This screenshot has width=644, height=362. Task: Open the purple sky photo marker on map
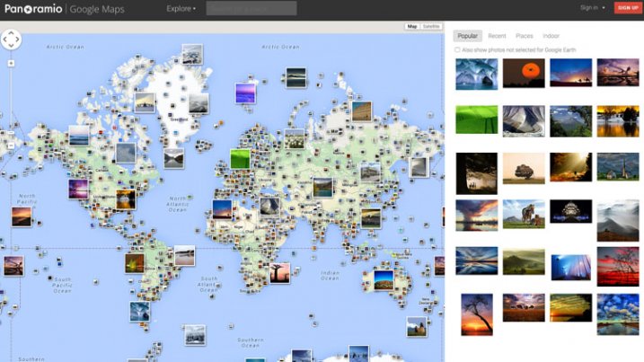pos(245,93)
